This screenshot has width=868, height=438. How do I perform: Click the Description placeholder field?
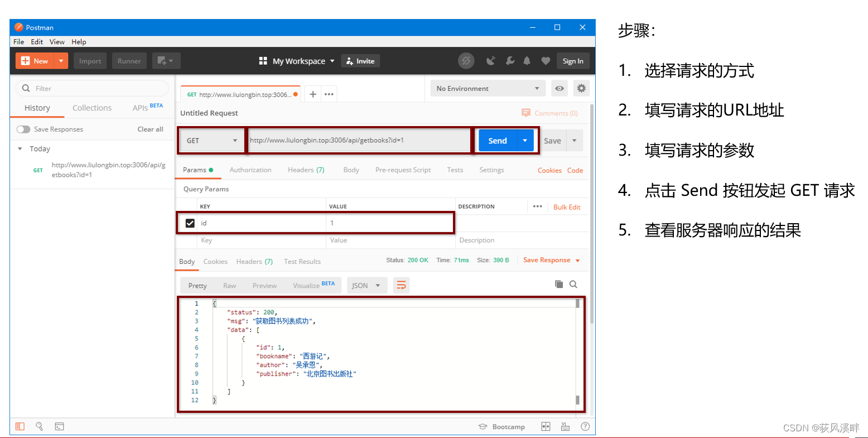coord(522,240)
